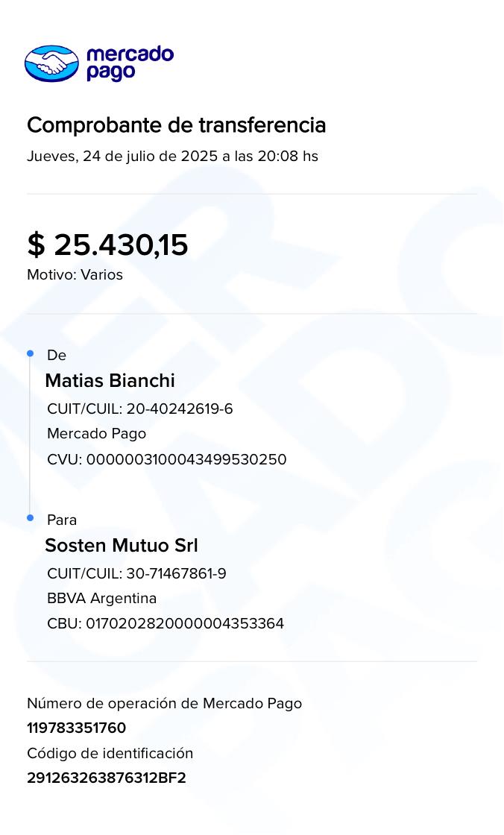Click the BBVA Argentina bank label
Screen dimensions: 504x835
click(x=101, y=599)
